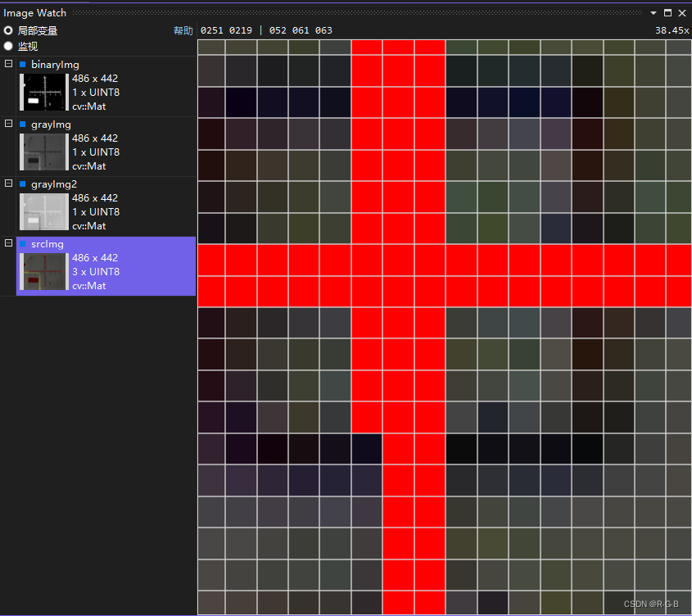
Task: Collapse the grayImg2 entry
Action: (x=8, y=183)
